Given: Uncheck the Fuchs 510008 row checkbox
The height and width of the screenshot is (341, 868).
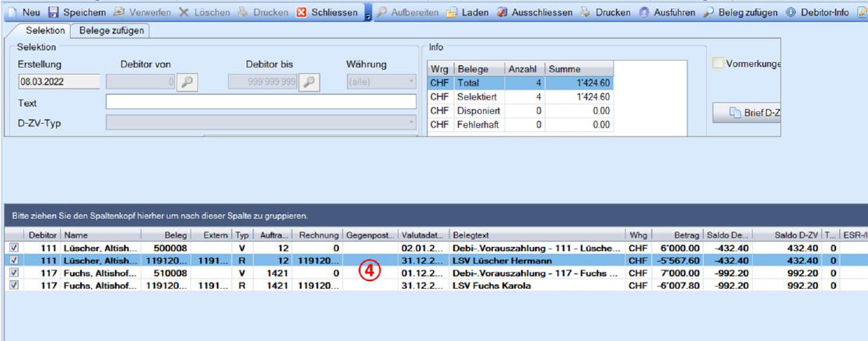Looking at the screenshot, I should [x=14, y=273].
